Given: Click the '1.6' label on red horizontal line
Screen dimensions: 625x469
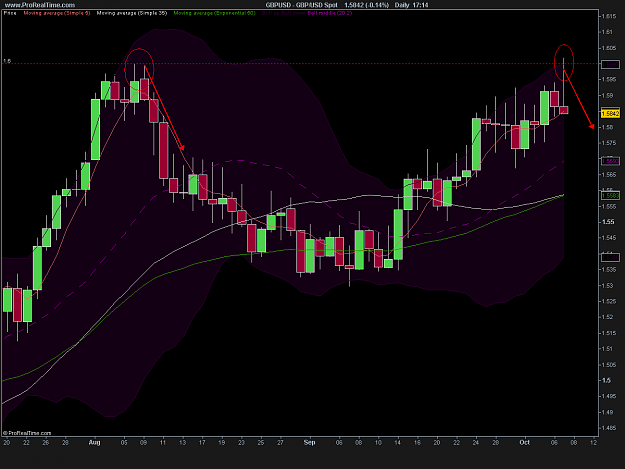Looking at the screenshot, I should (7, 61).
